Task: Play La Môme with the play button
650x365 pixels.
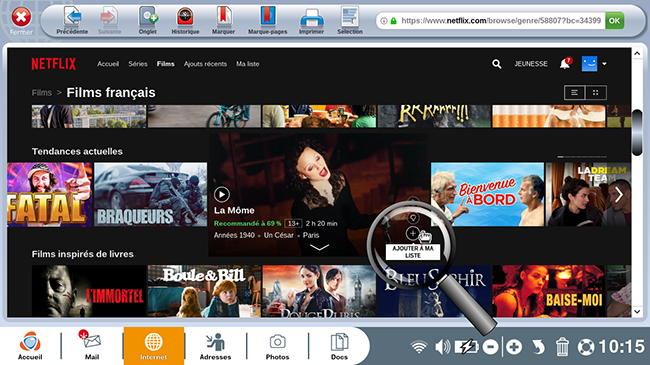Action: click(222, 194)
